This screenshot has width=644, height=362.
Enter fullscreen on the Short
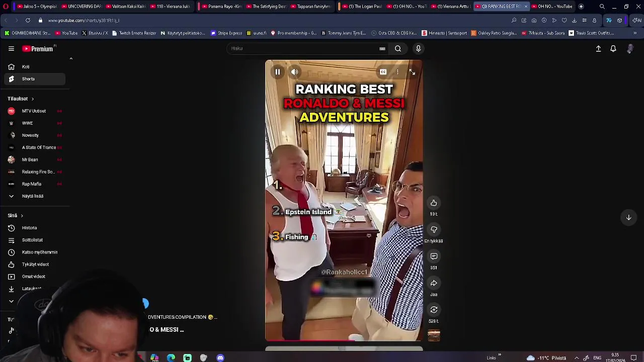[412, 72]
